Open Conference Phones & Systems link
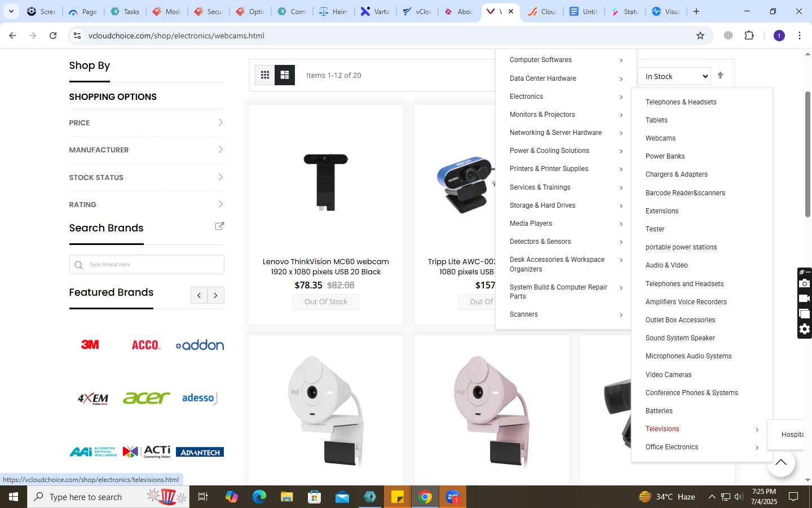 tap(691, 393)
